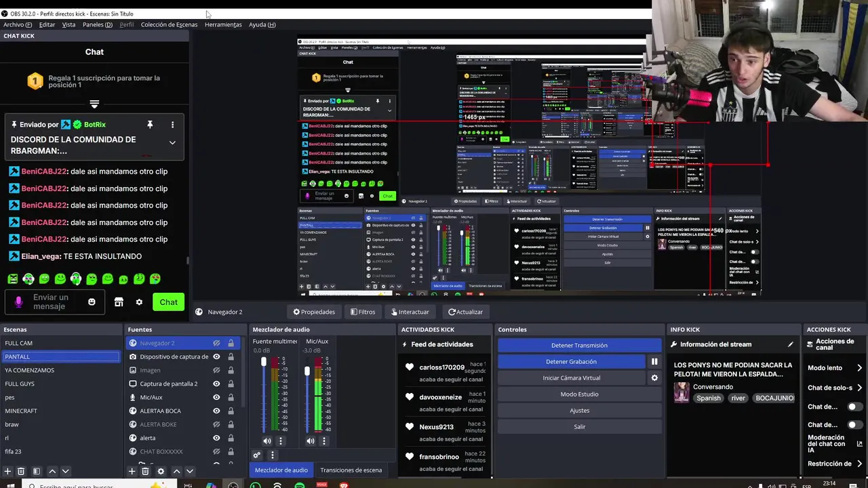This screenshot has width=868, height=488.
Task: Move scene up arrow in Escenas panel
Action: click(52, 471)
